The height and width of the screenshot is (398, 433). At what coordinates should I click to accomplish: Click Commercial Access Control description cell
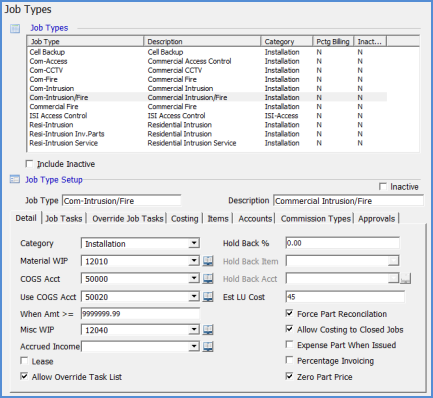[x=189, y=61]
